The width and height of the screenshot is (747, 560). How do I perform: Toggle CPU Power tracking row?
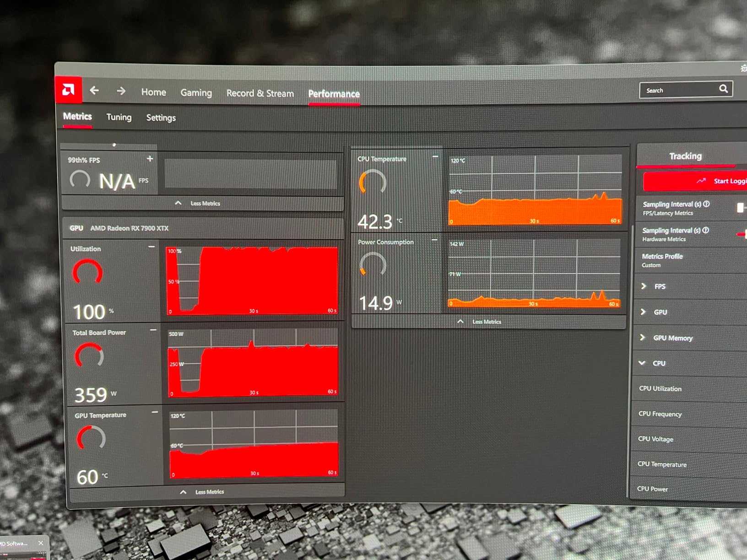tap(687, 489)
